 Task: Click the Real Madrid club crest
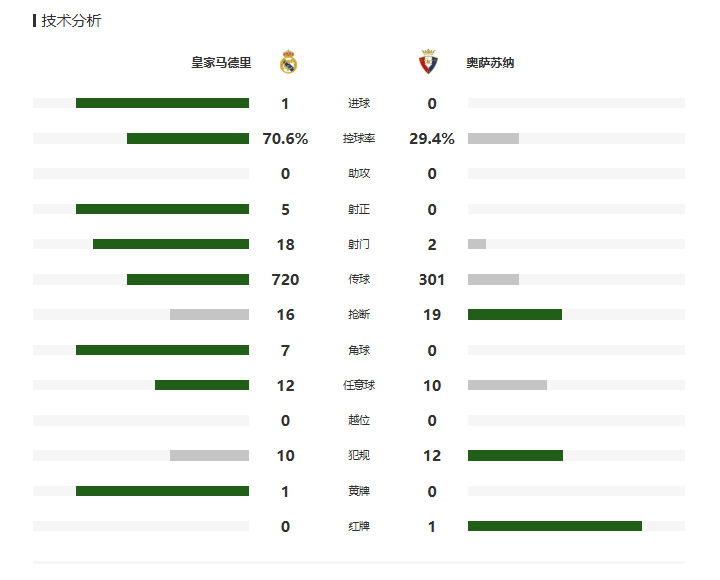(x=288, y=62)
